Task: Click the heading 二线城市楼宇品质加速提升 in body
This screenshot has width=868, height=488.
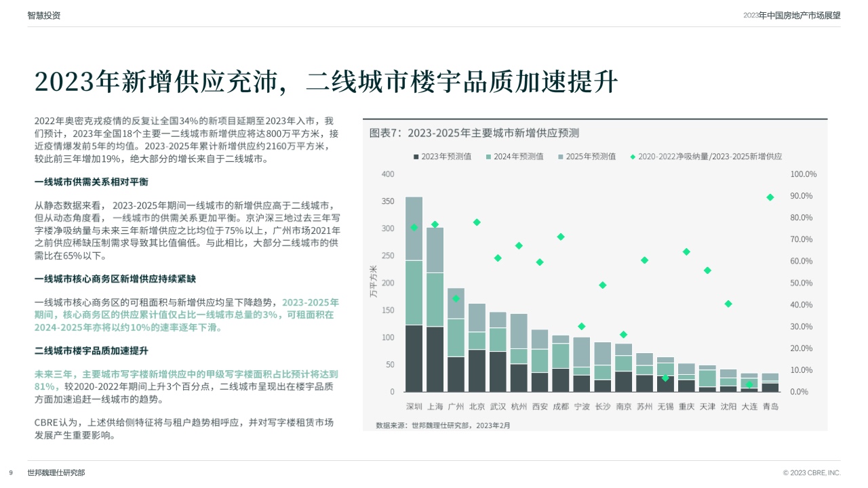Action: [92, 351]
